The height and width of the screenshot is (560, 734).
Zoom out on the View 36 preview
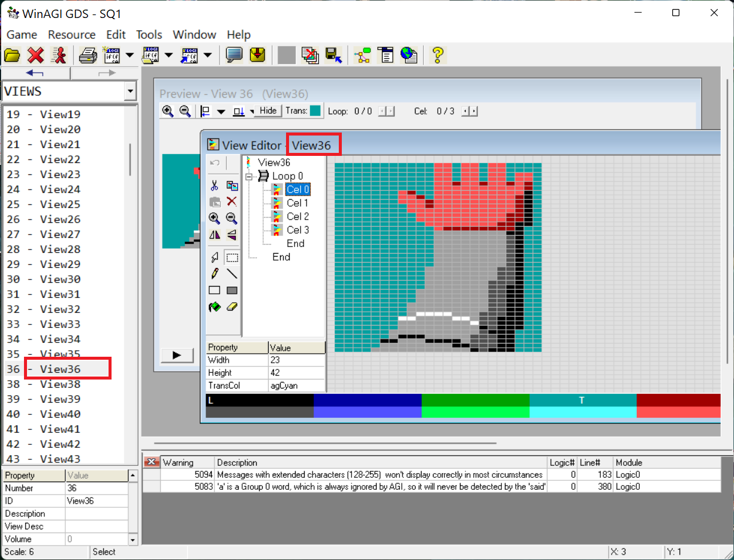(x=185, y=111)
